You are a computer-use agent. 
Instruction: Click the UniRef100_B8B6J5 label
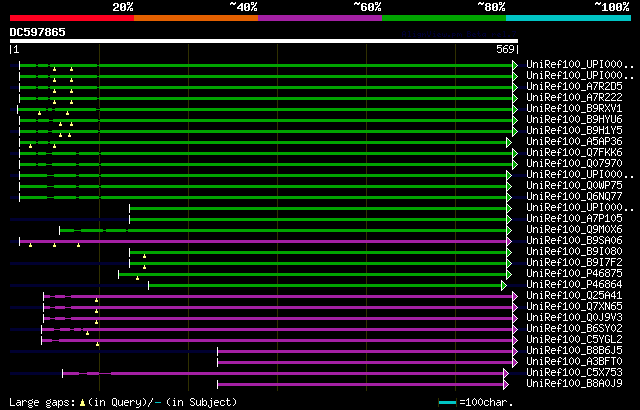pyautogui.click(x=574, y=351)
